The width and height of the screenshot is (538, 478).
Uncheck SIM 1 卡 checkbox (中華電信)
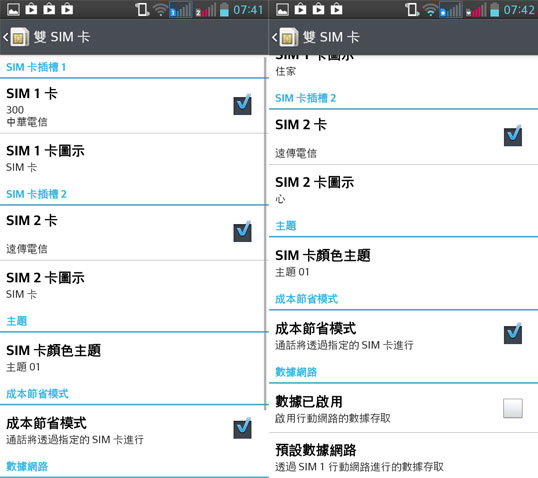tap(243, 105)
